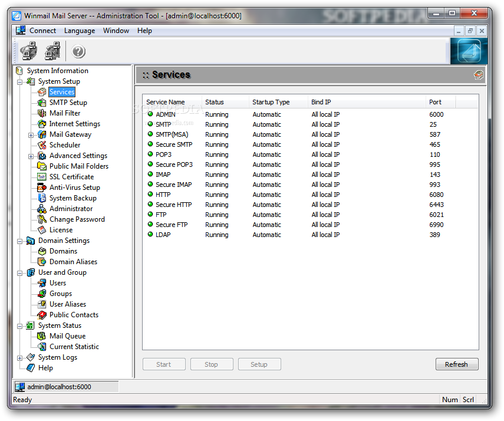The image size is (504, 421).
Task: Select the Change Password icon
Action: coord(42,219)
